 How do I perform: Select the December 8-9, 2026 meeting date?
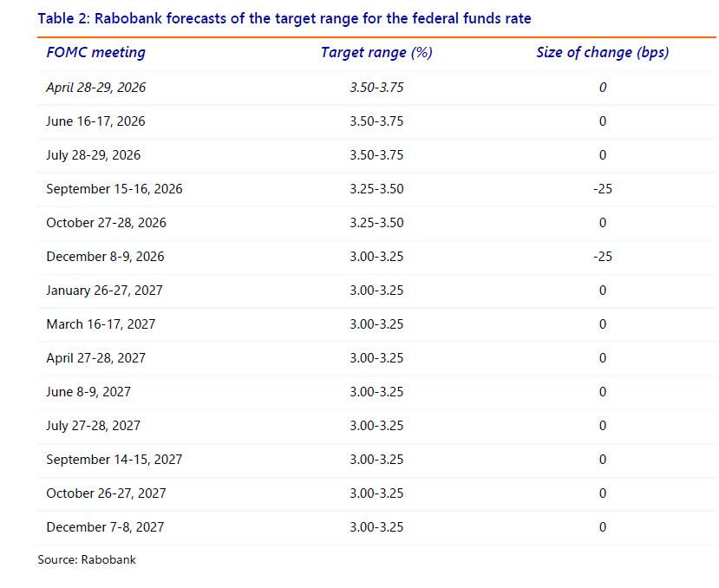pos(105,257)
